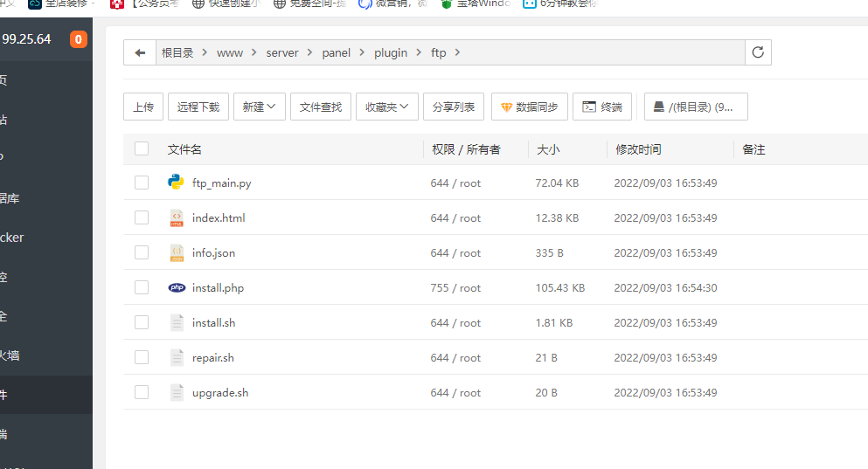Click the Python icon beside ftp_main.py
The width and height of the screenshot is (868, 469).
click(176, 182)
